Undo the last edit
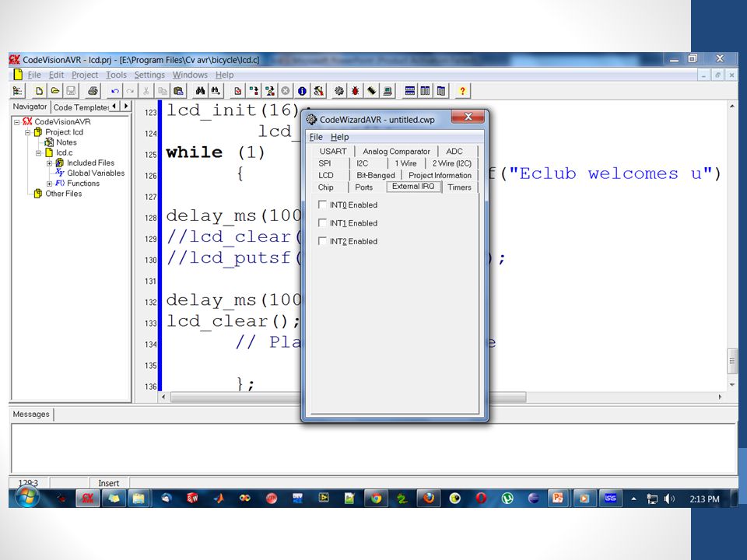 (114, 90)
